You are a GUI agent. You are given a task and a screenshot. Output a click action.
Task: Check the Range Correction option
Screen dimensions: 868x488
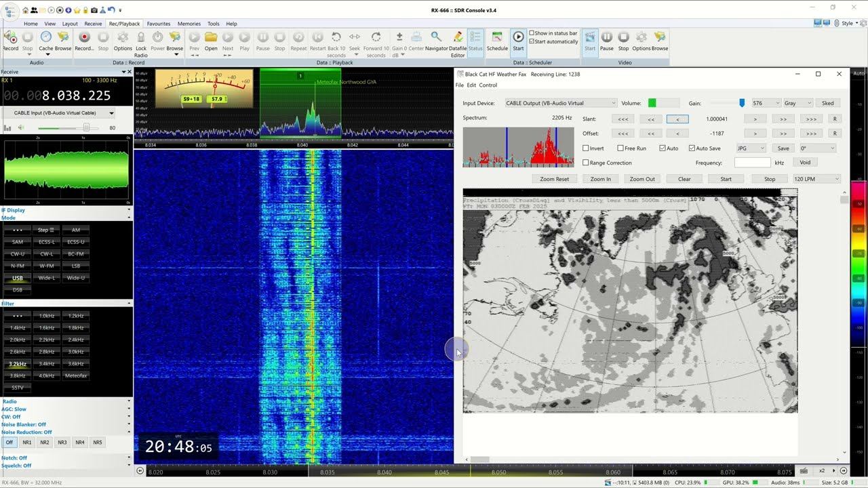pyautogui.click(x=586, y=163)
